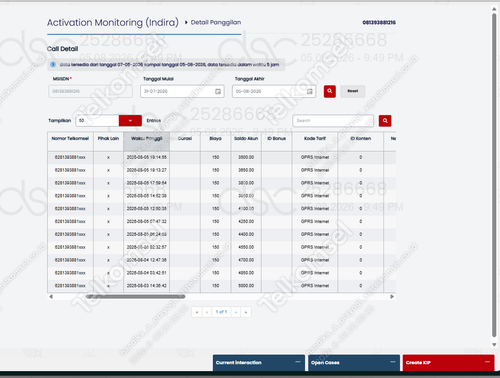Screen dimensions: 500x378
Task: Go to first page of results
Action: (197, 312)
